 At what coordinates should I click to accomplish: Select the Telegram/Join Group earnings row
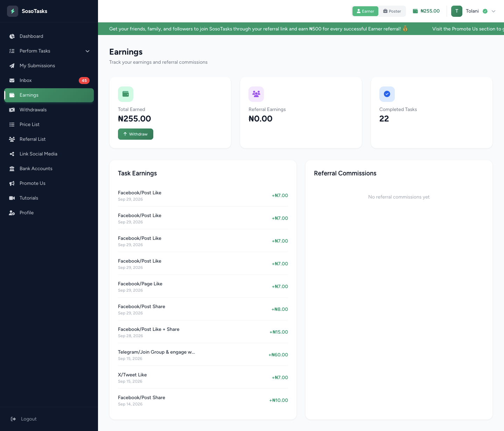(x=203, y=355)
